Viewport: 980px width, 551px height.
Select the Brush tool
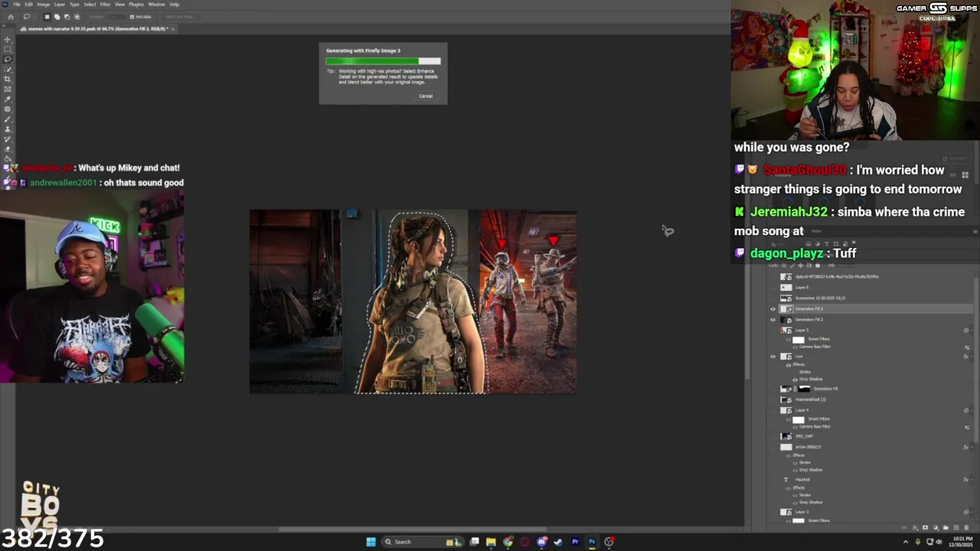(8, 119)
